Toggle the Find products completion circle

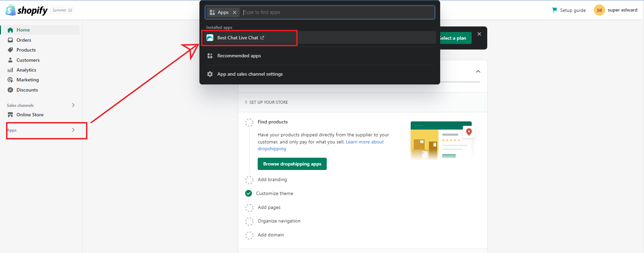point(249,122)
